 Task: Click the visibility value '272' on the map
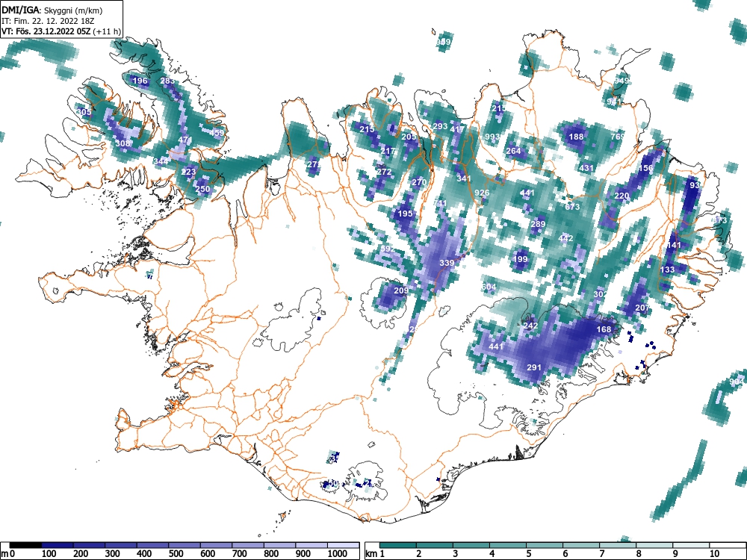pyautogui.click(x=384, y=172)
